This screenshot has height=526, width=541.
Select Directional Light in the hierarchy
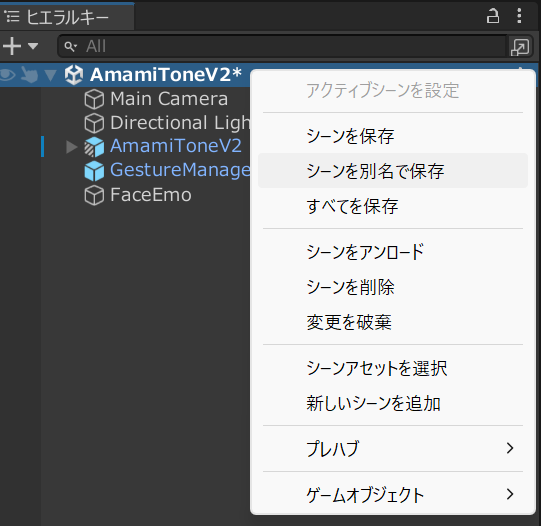click(180, 123)
